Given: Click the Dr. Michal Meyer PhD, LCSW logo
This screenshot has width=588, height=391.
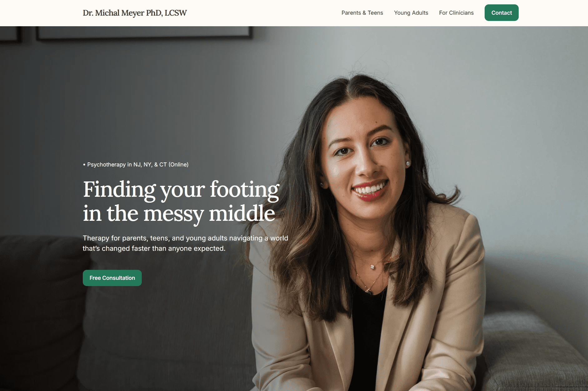Looking at the screenshot, I should tap(135, 13).
